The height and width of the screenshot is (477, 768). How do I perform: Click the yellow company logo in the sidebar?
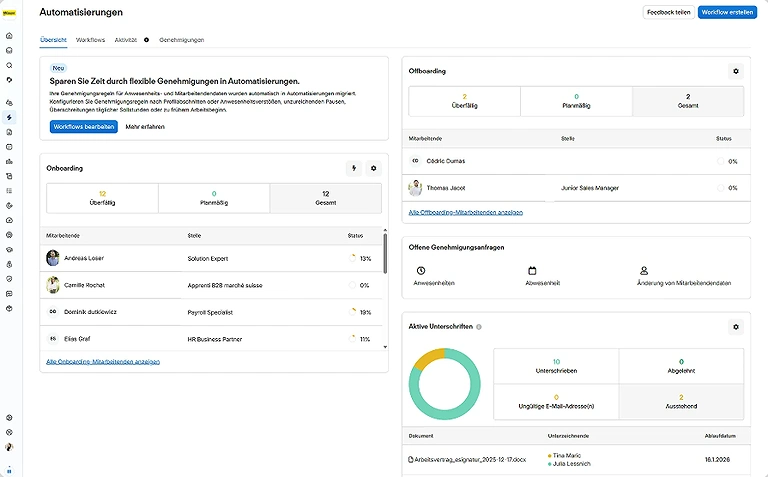point(9,13)
